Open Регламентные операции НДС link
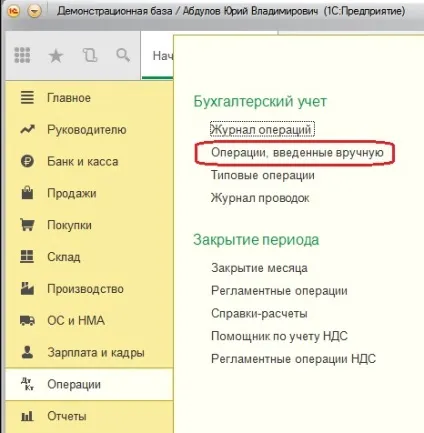424x433 pixels. [293, 359]
